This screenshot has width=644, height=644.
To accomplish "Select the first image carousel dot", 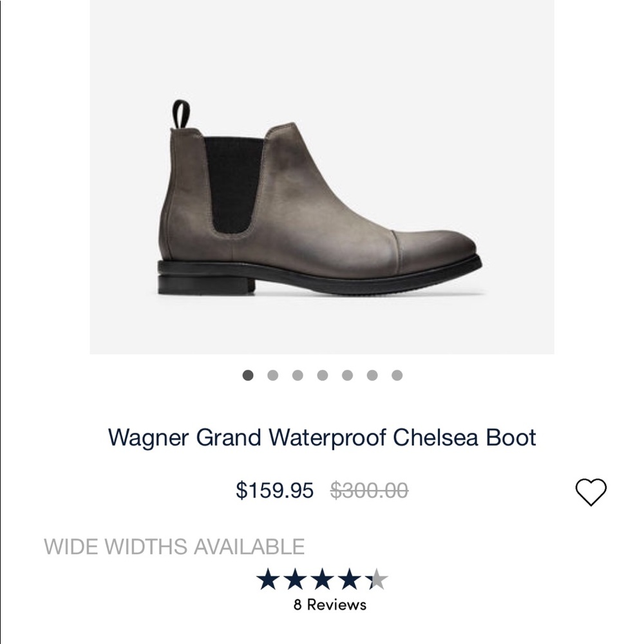I will tap(248, 374).
